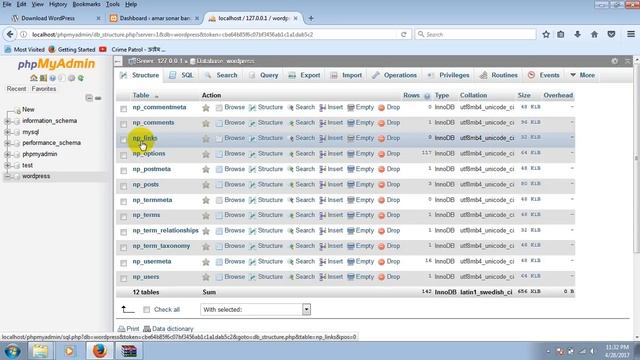This screenshot has height=360, width=640.
Task: Click the Favorites link in sidebar
Action: click(44, 89)
